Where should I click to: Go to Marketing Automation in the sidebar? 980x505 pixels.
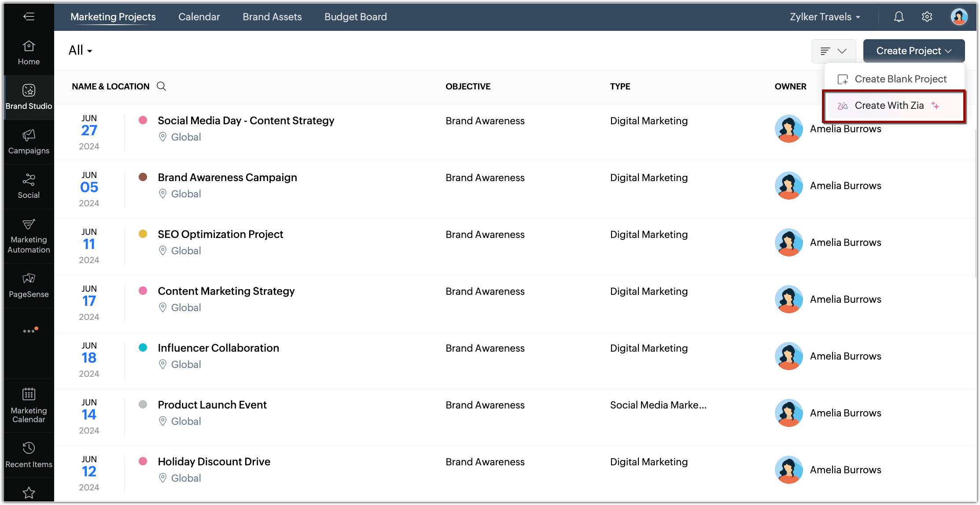29,236
